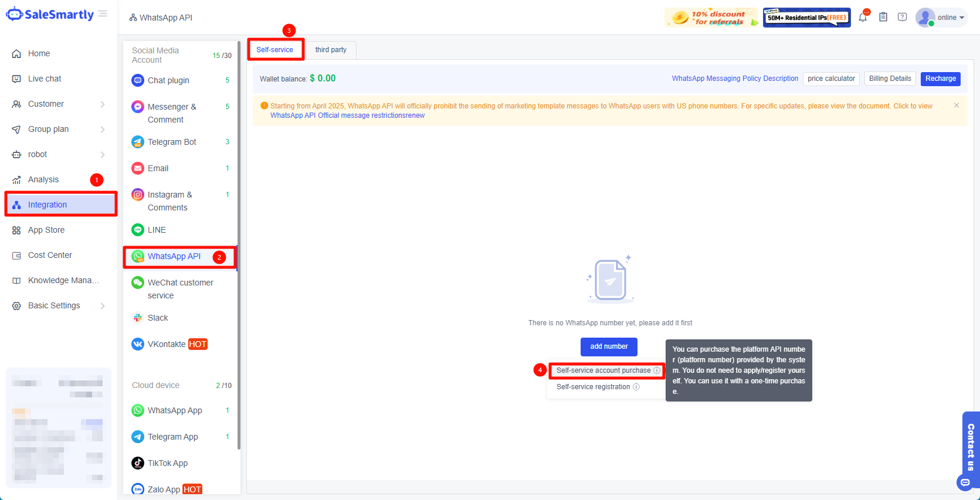Image resolution: width=980 pixels, height=500 pixels.
Task: Click the Chat plugin channel icon
Action: click(138, 80)
